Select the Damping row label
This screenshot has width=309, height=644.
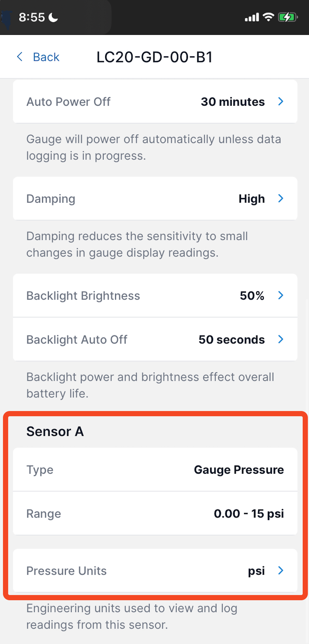tap(51, 199)
